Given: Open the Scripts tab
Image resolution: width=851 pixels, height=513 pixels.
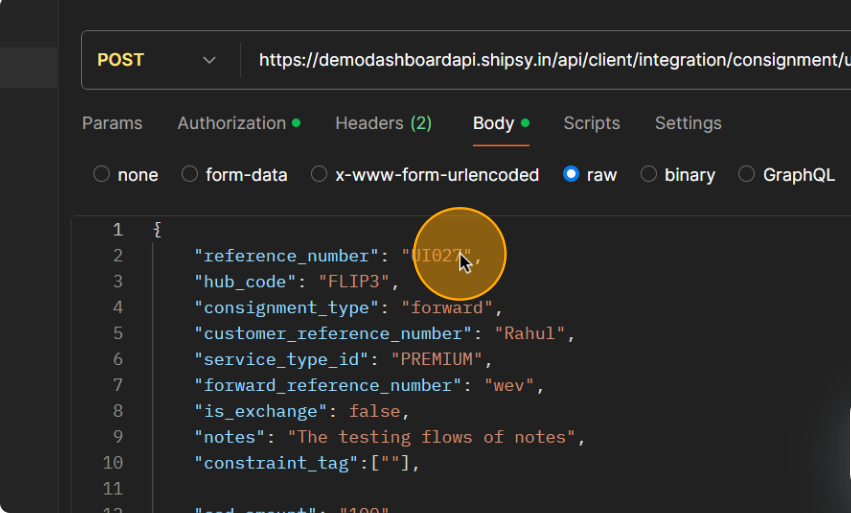Looking at the screenshot, I should tap(592, 123).
